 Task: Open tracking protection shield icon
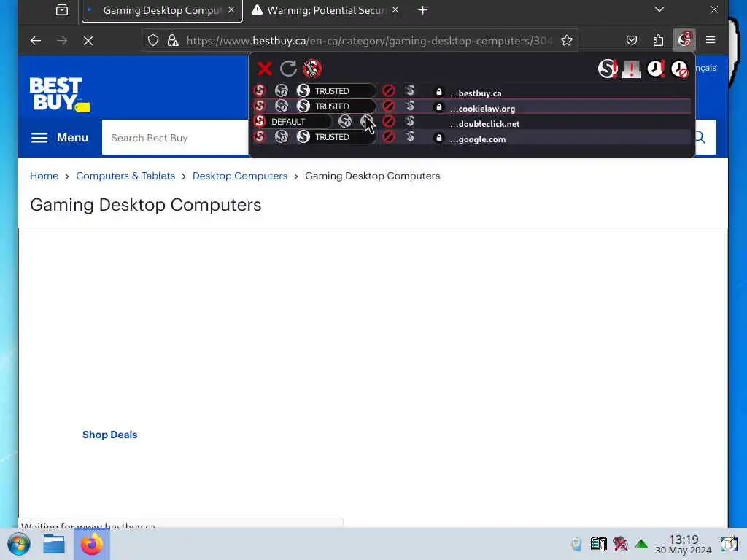click(x=153, y=41)
